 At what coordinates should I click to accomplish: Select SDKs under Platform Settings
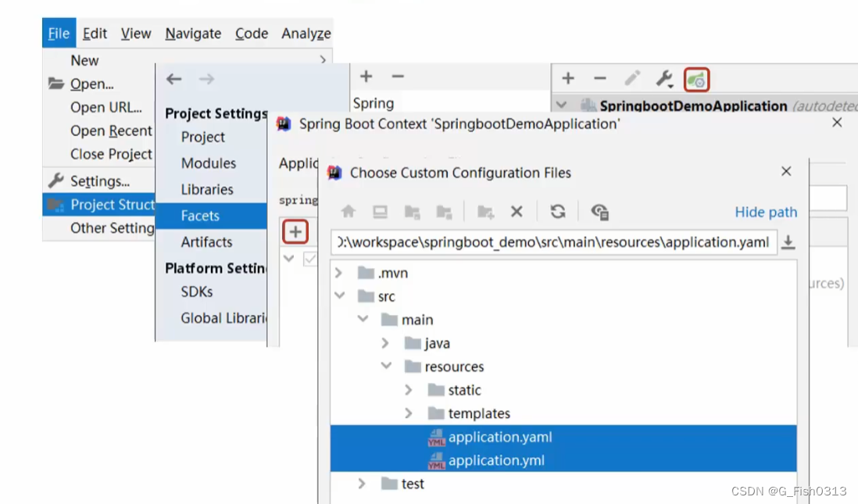click(x=196, y=291)
